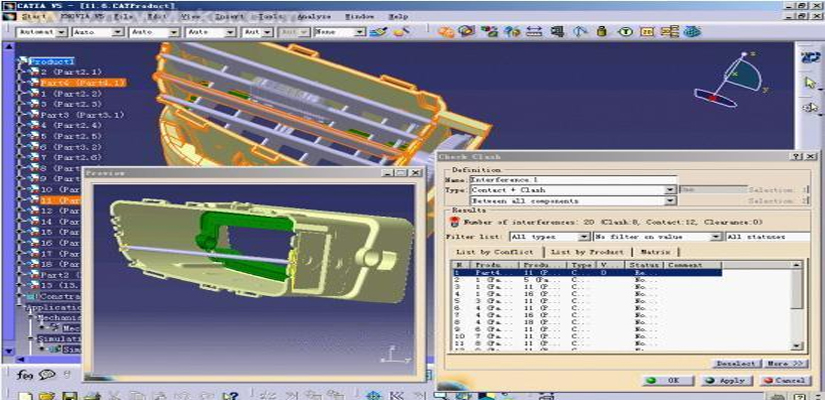Open the Analyze menu
The height and width of the screenshot is (400, 825).
coord(312,17)
